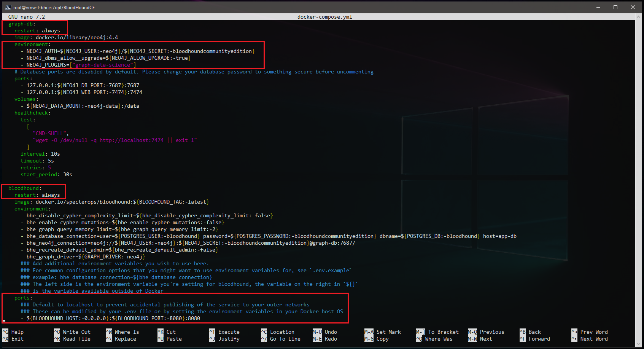Image resolution: width=644 pixels, height=349 pixels.
Task: Click the timeout: 5s line
Action: (37, 161)
